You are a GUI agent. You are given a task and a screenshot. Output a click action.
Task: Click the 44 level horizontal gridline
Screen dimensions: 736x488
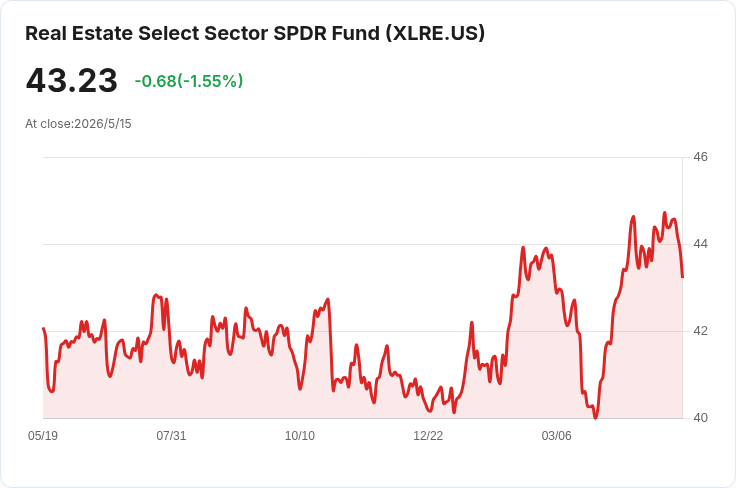tap(363, 244)
